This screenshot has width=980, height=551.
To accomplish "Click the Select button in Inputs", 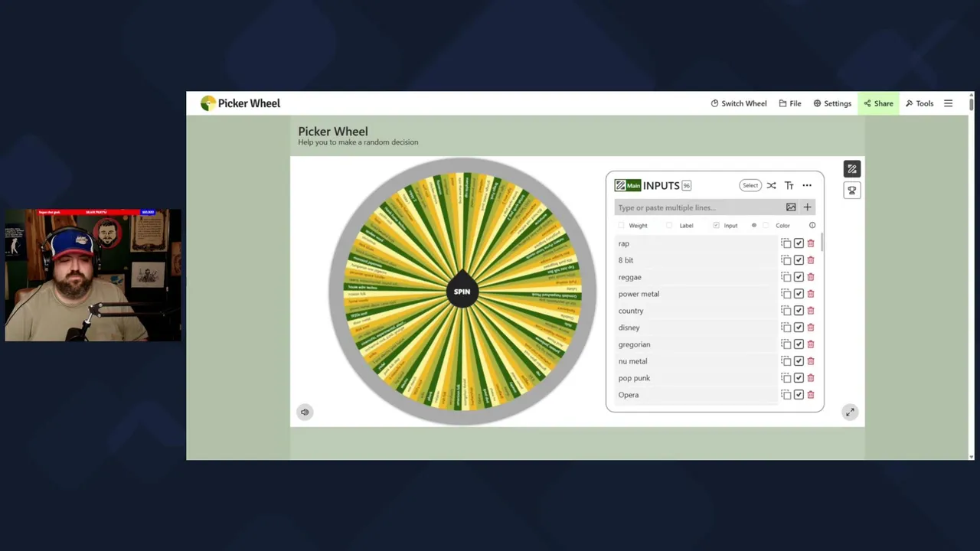I will 750,185.
